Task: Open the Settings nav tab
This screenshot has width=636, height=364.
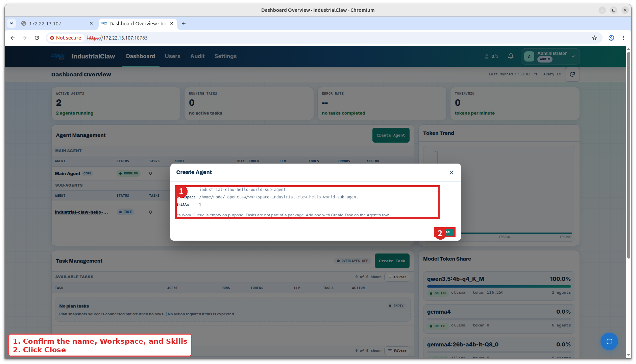Action: 225,56
